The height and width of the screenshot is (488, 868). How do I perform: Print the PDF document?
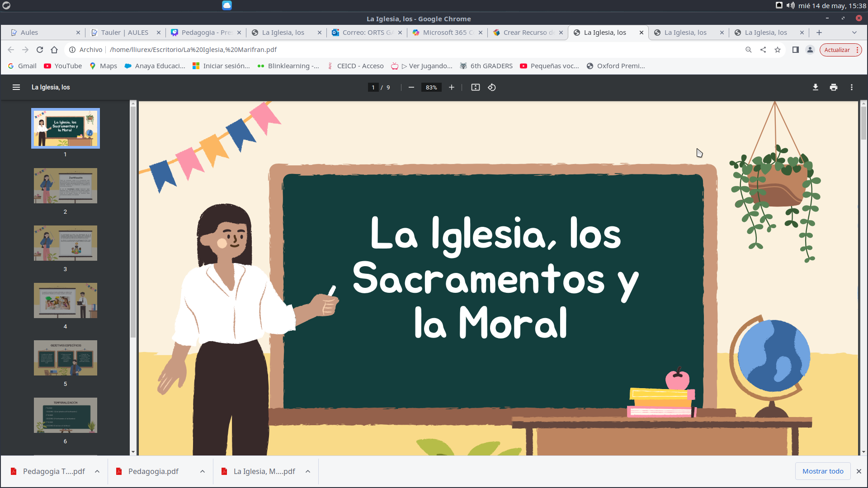pos(834,87)
